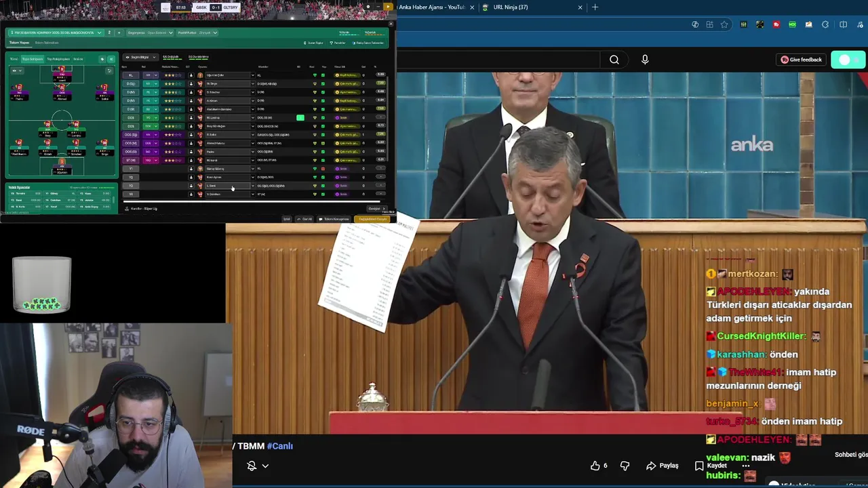Select the Takım Talimatları tab
The width and height of the screenshot is (868, 488).
47,43
